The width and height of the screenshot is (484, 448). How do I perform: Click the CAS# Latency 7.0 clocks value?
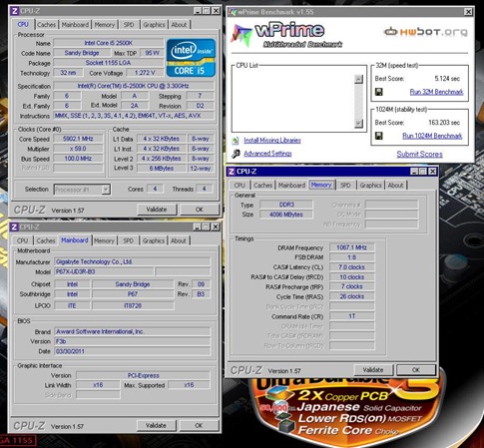tap(351, 267)
